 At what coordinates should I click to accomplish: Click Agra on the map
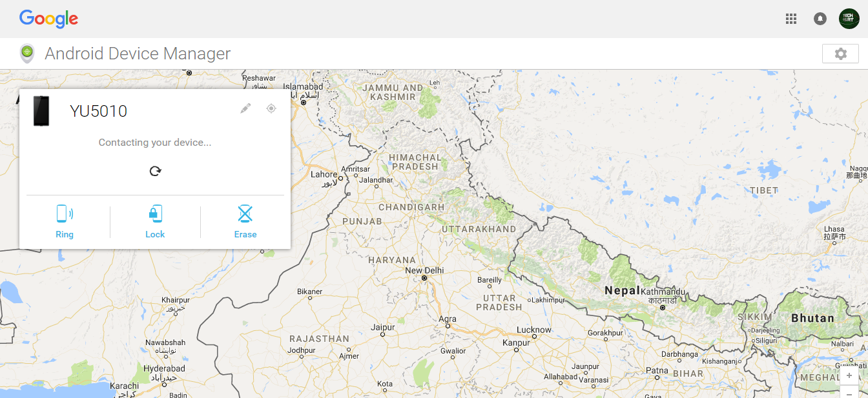[x=448, y=319]
